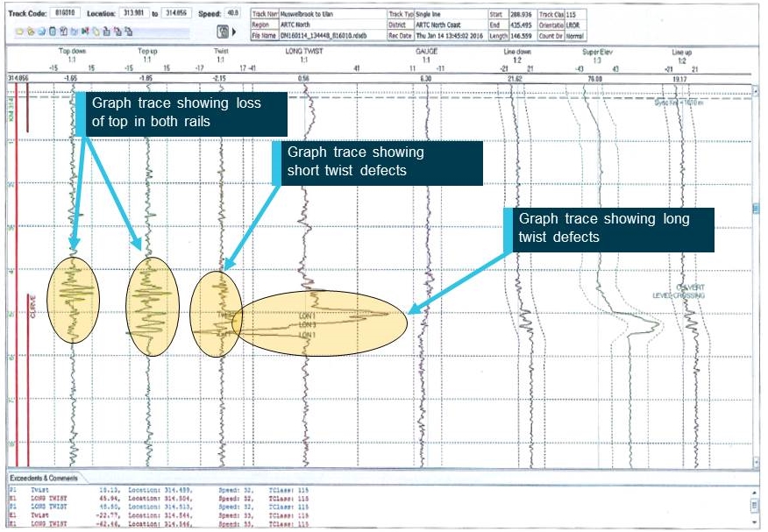
Task: Click the red and green flag toolbar icon
Action: pyautogui.click(x=85, y=32)
